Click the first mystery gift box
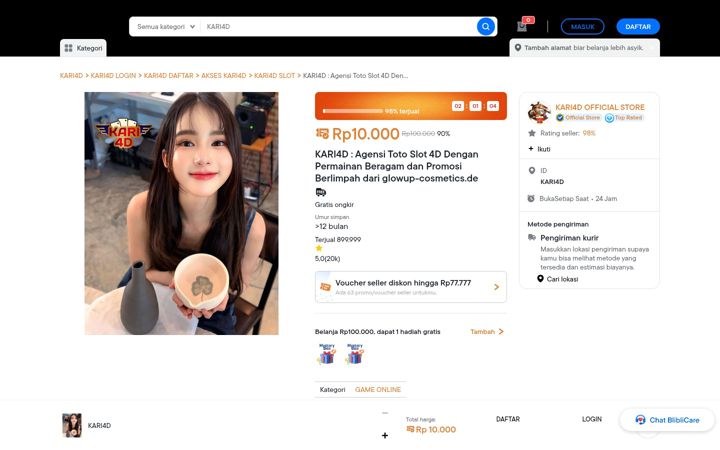This screenshot has height=450, width=720. (x=327, y=354)
